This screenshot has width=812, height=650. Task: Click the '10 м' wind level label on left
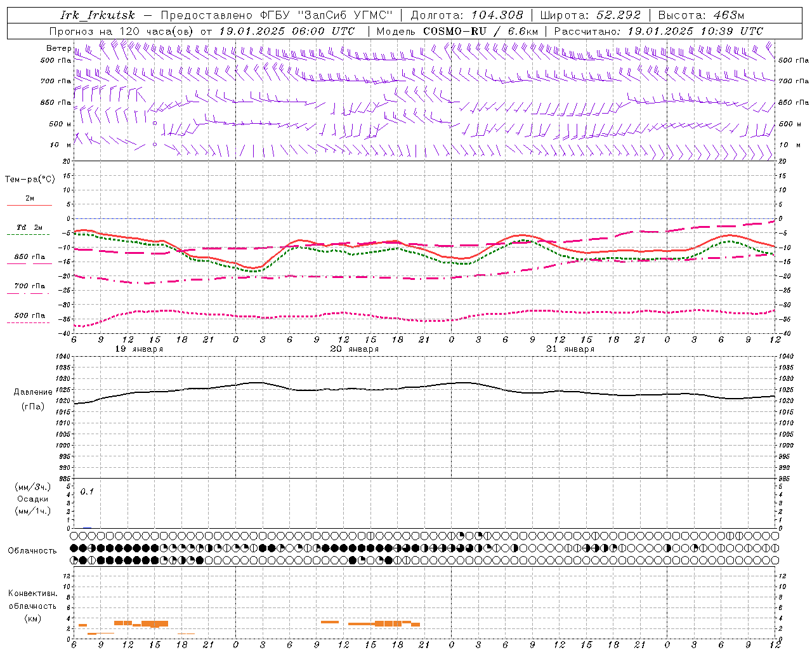click(x=61, y=145)
